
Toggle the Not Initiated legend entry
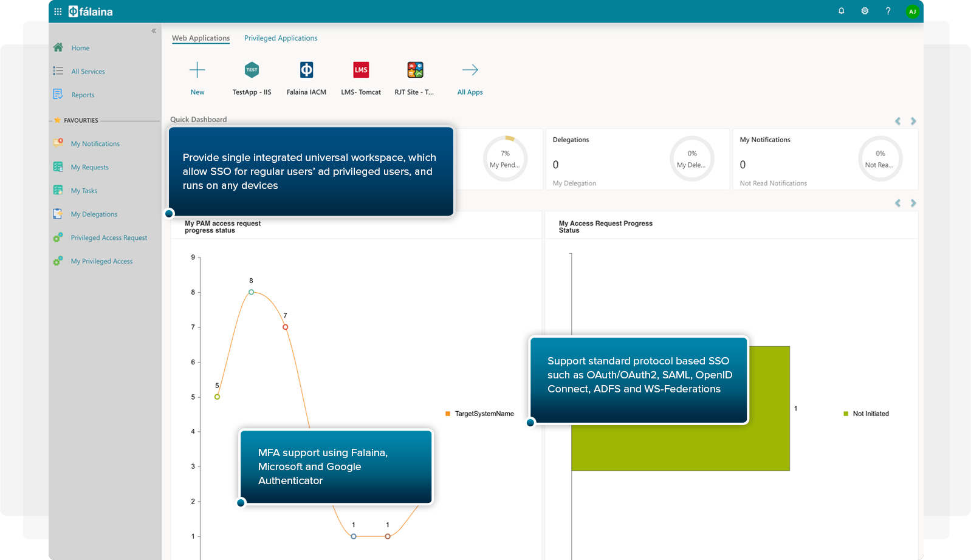(866, 414)
